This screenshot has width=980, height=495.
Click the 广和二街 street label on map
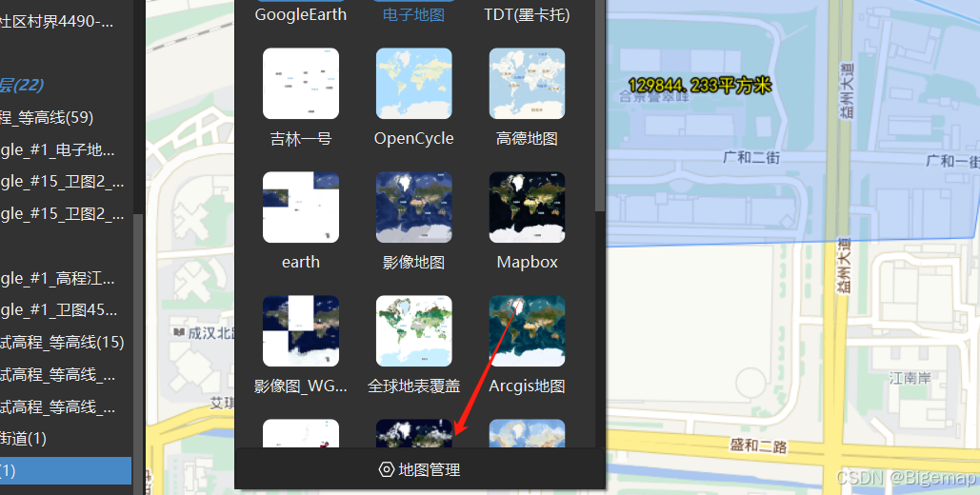(x=751, y=157)
